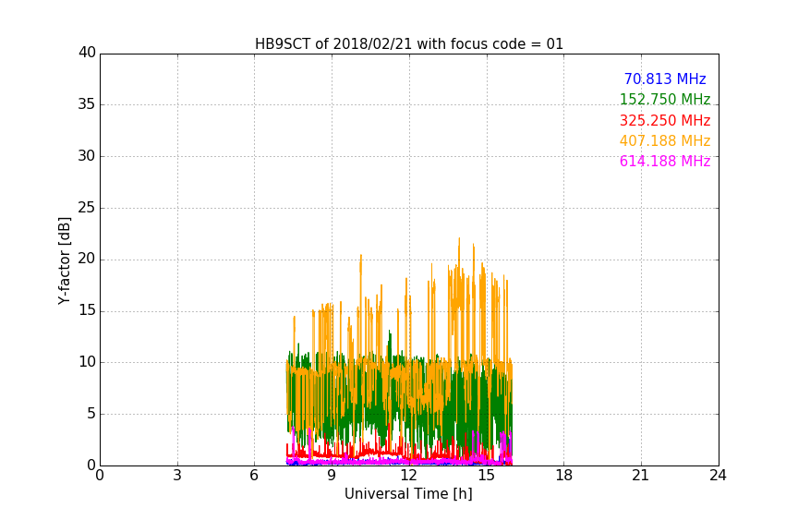Click the y-axis tick label 20
This screenshot has width=798, height=532.
[x=87, y=259]
